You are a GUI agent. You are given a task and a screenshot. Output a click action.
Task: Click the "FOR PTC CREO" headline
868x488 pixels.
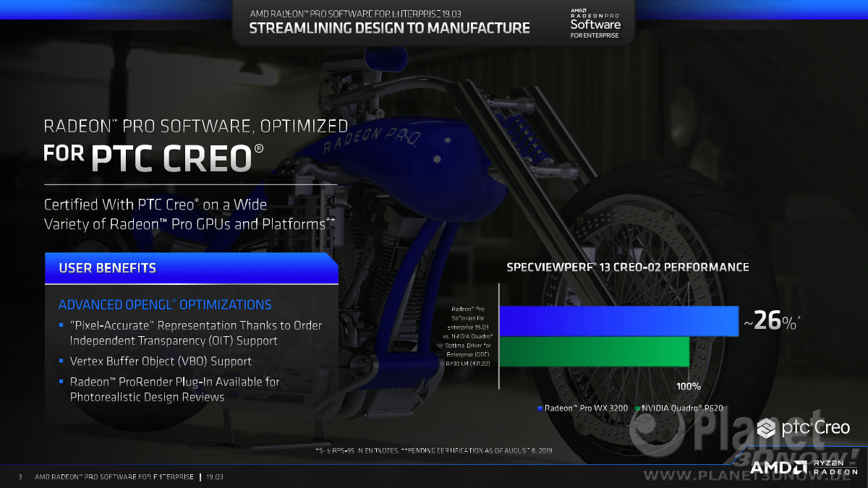[x=154, y=157]
